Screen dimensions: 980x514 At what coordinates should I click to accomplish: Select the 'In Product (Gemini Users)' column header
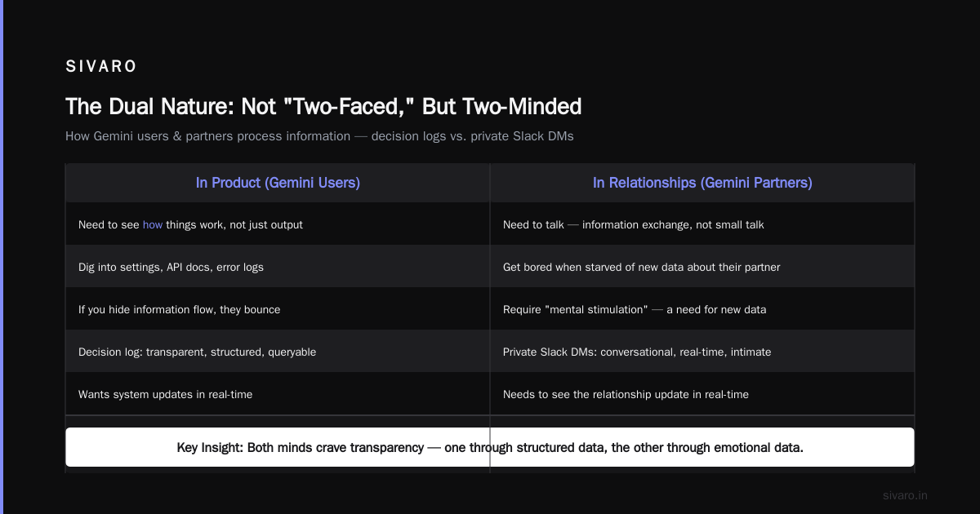278,183
